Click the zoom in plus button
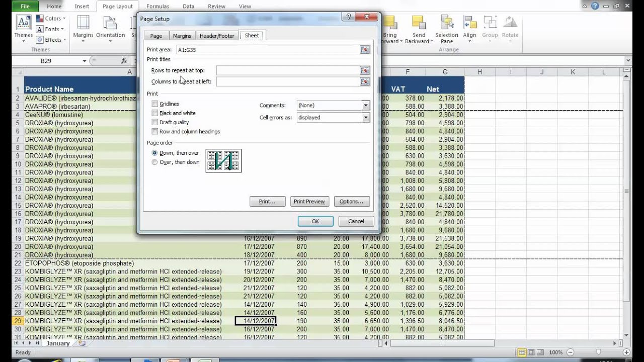 point(626,352)
